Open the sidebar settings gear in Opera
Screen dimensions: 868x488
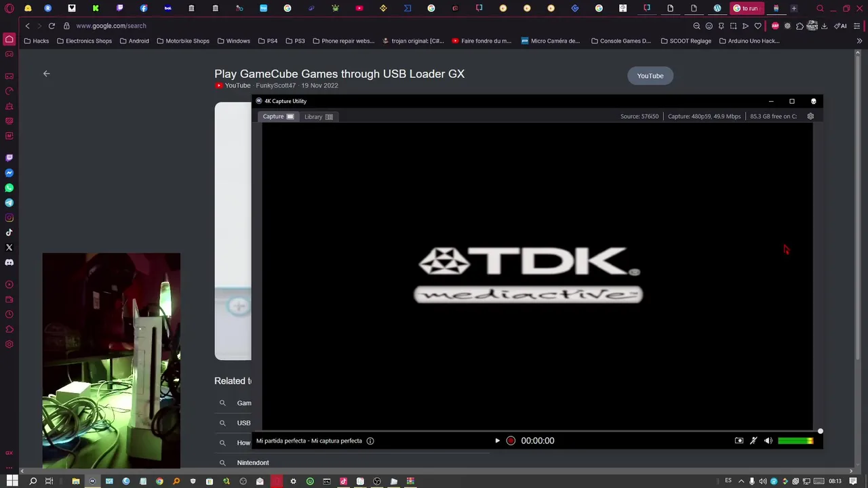tap(9, 344)
